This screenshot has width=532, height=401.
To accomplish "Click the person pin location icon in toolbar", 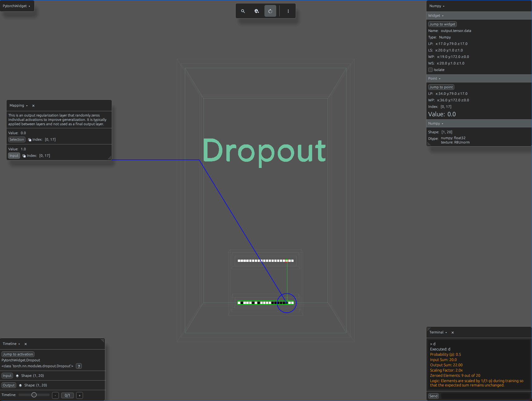I will [x=257, y=11].
